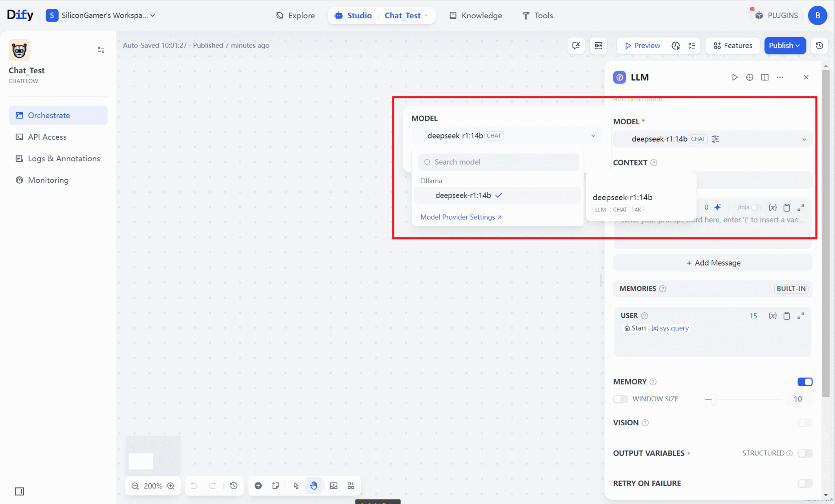Screen dimensions: 835x504
Task: Add a new node with the plus icon
Action: pos(258,486)
